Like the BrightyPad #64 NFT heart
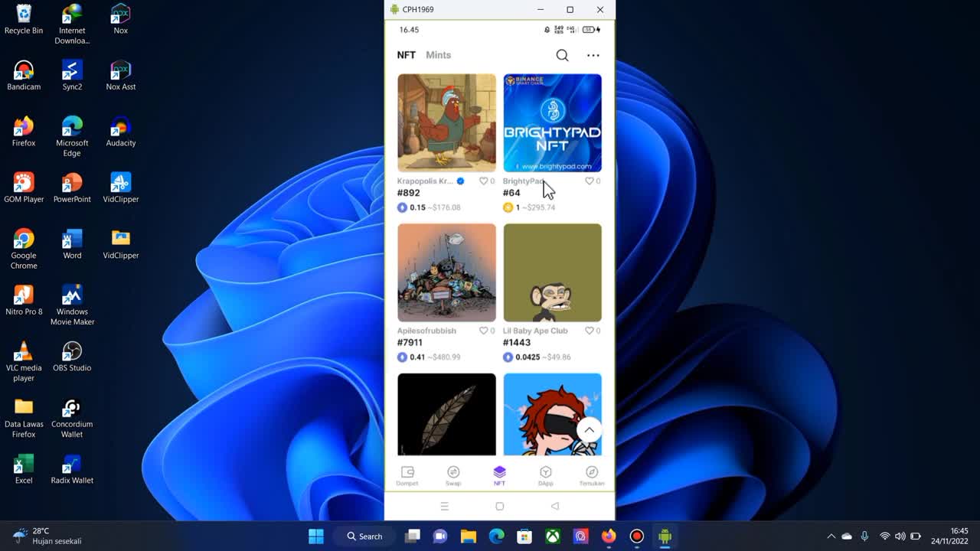The image size is (980, 551). pyautogui.click(x=589, y=181)
